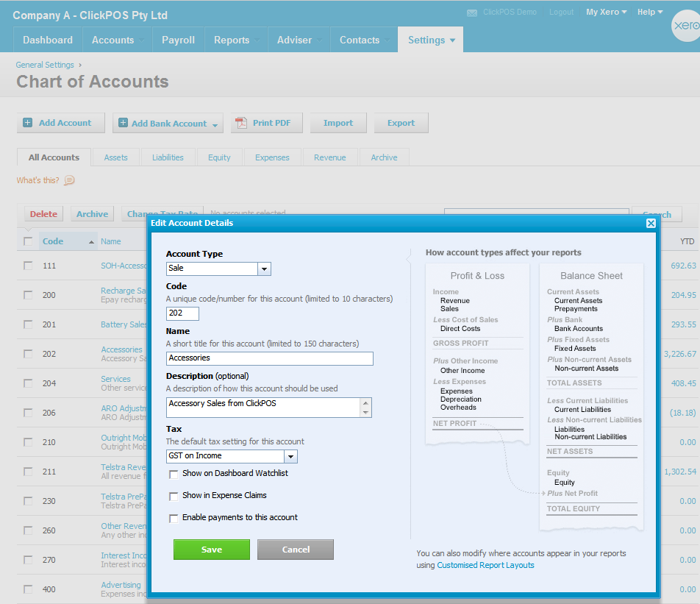Select the checkbox for account 201

point(28,324)
